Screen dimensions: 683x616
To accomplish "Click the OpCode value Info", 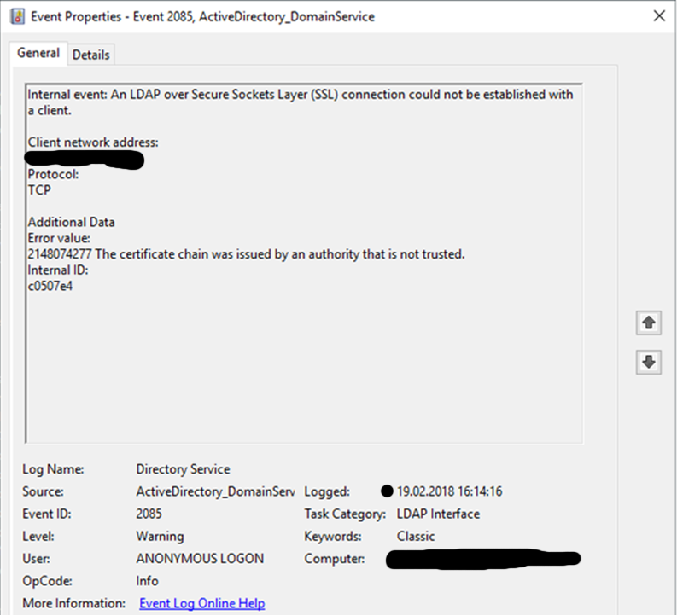I will (x=147, y=581).
